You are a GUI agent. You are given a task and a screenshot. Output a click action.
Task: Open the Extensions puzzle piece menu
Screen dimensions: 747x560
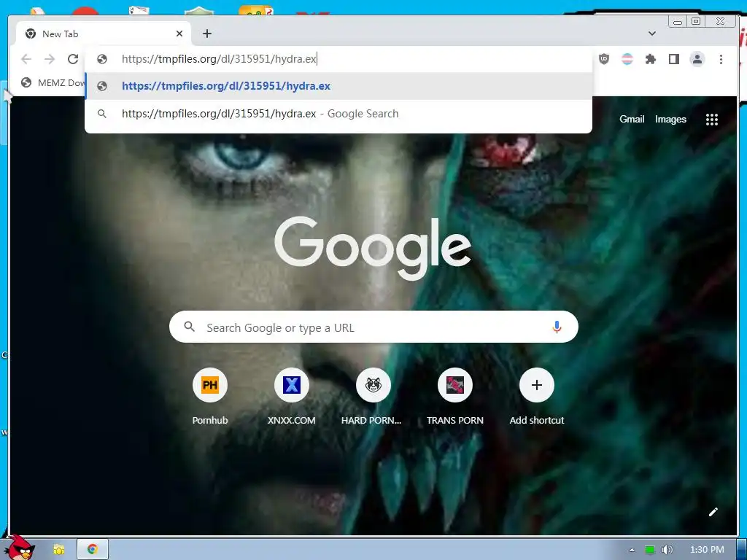click(x=650, y=59)
